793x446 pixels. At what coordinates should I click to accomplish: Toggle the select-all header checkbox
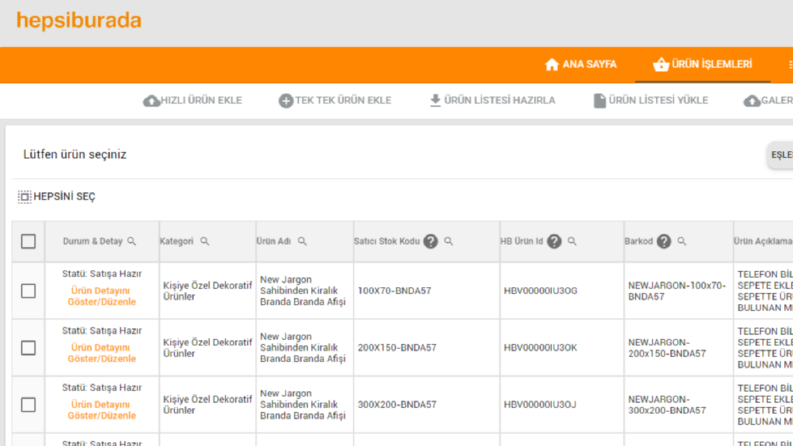tap(28, 241)
